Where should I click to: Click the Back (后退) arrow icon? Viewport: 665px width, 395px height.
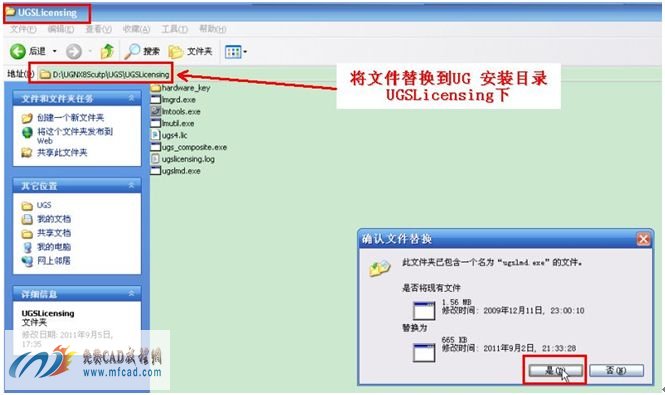coord(18,51)
